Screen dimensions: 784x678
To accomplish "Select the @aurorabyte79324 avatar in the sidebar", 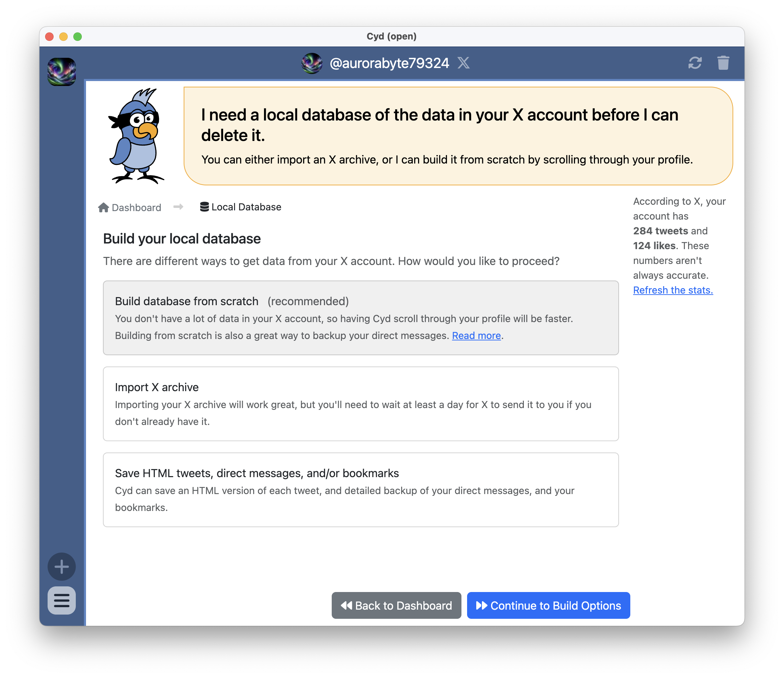I will tap(62, 71).
